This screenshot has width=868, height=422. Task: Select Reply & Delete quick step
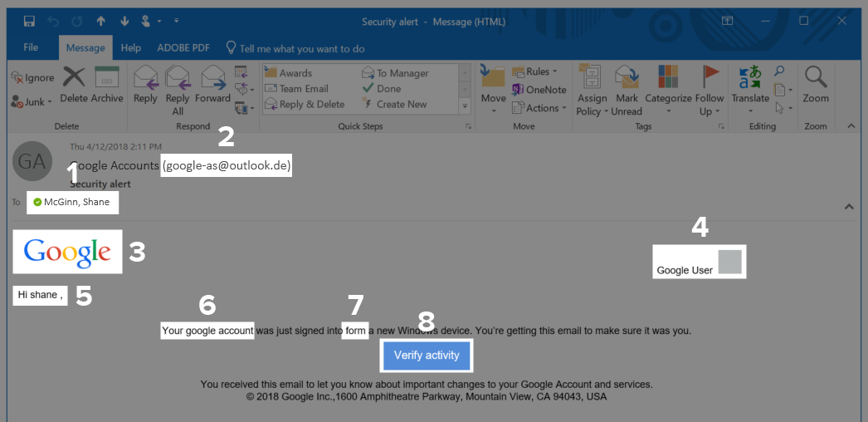[305, 104]
